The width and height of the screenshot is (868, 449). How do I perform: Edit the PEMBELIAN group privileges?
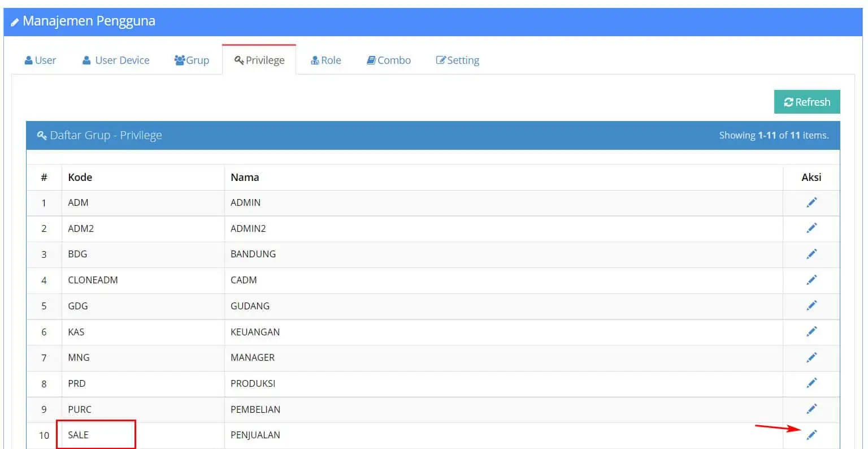[811, 409]
